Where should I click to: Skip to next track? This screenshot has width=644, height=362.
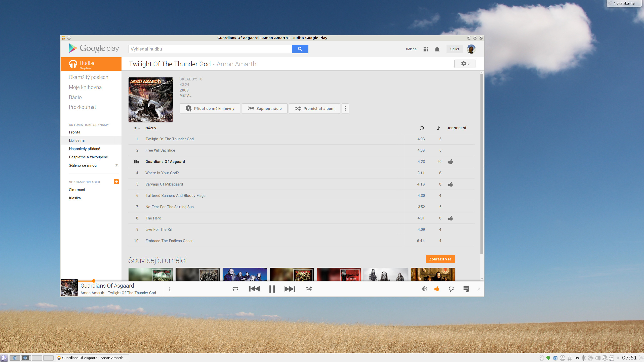point(290,289)
